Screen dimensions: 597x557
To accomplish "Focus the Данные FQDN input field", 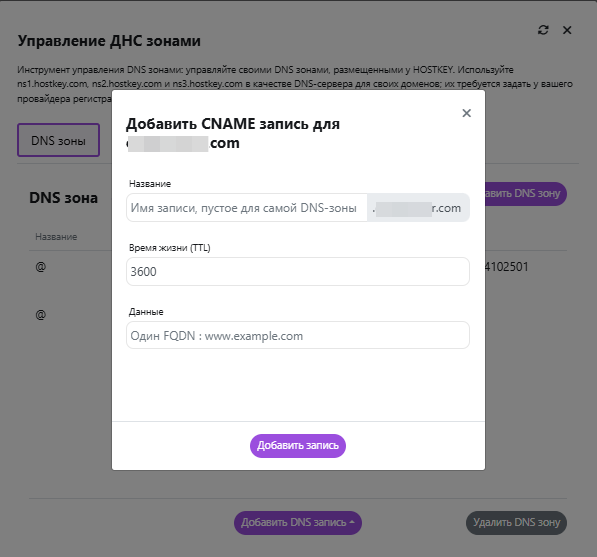I will [298, 335].
